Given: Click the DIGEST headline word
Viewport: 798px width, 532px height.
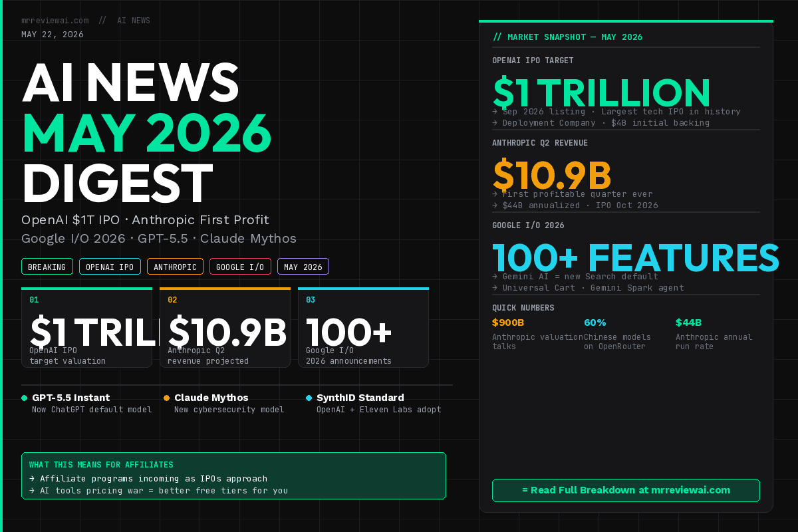Looking at the screenshot, I should [x=117, y=182].
